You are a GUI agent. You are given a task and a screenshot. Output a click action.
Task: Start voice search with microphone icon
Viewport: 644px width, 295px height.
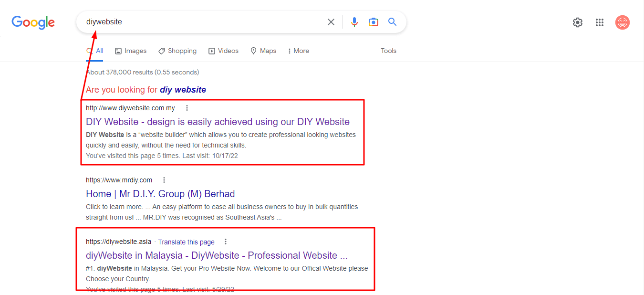(354, 22)
